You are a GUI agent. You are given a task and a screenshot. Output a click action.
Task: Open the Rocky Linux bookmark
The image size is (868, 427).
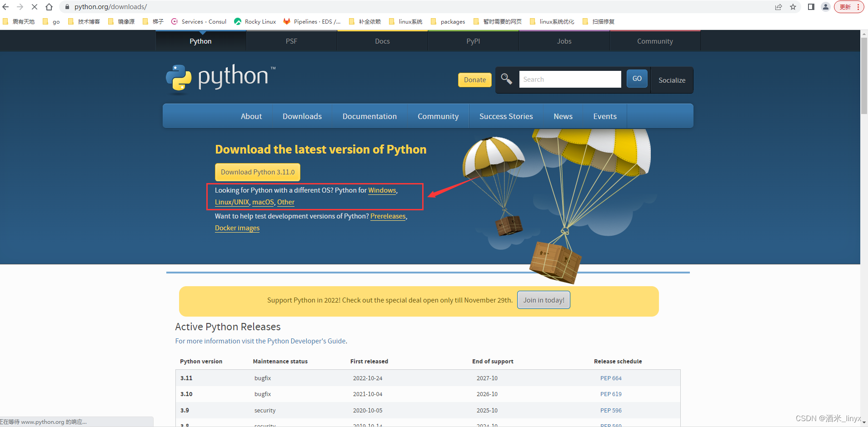pos(255,21)
